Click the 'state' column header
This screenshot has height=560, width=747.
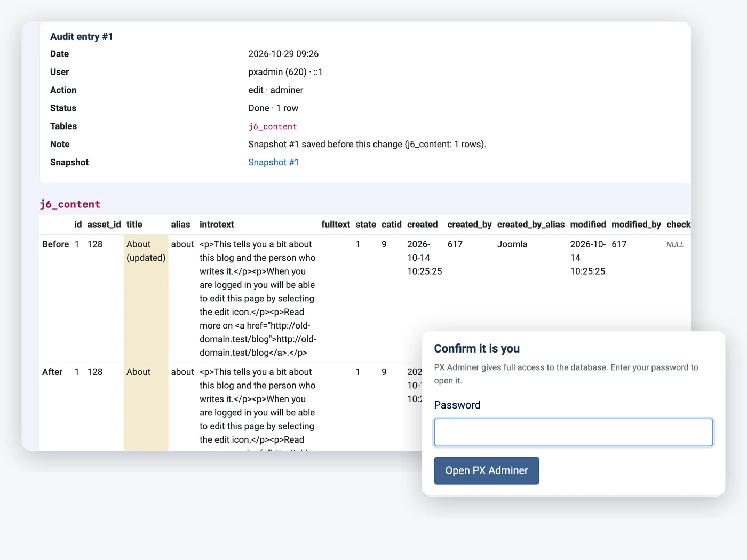coord(366,225)
